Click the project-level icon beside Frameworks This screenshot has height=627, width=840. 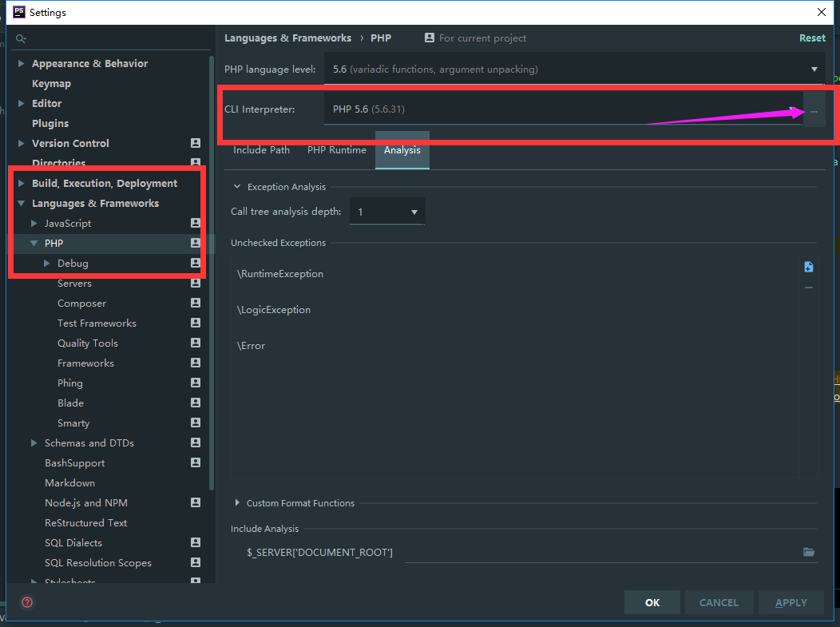click(x=196, y=363)
